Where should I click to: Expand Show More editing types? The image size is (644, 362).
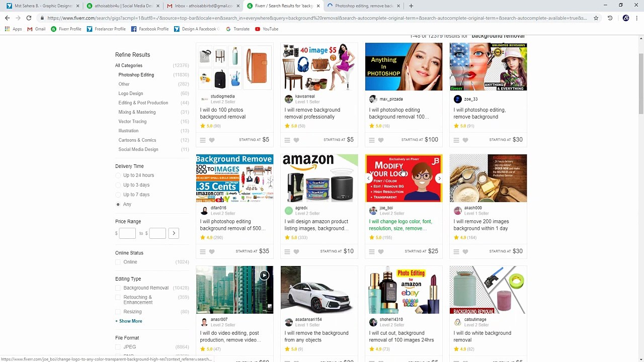point(129,321)
